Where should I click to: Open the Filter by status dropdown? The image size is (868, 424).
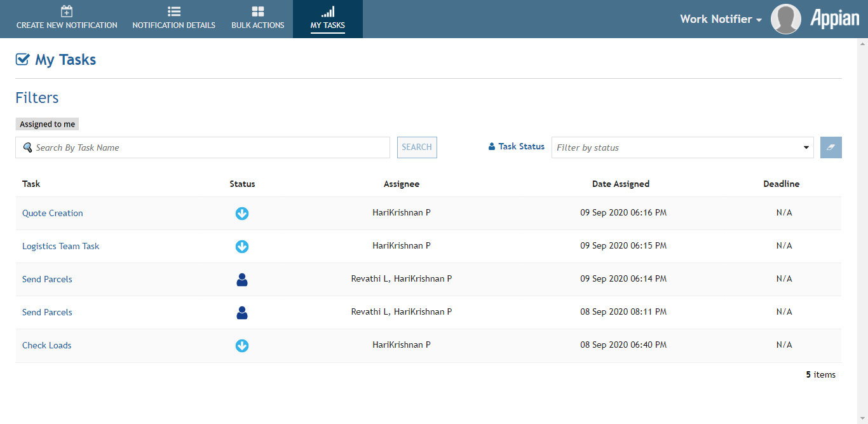tap(682, 147)
